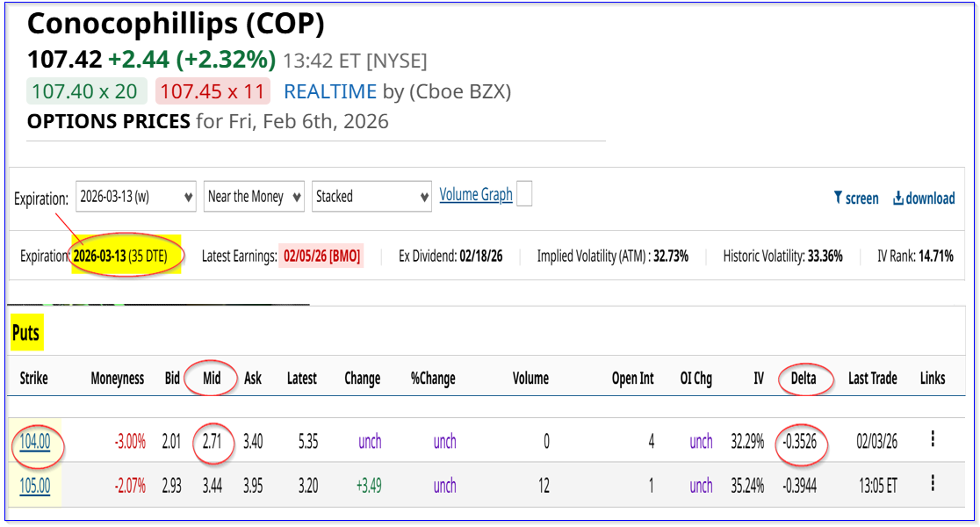Open links menu for 104.00 strike
This screenshot has width=980, height=527.
pos(933,440)
